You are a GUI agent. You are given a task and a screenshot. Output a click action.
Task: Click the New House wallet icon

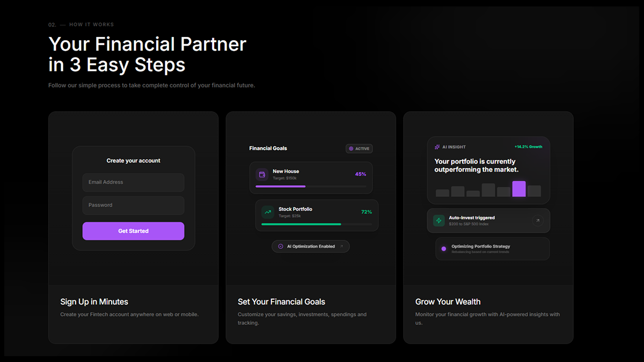pos(262,174)
